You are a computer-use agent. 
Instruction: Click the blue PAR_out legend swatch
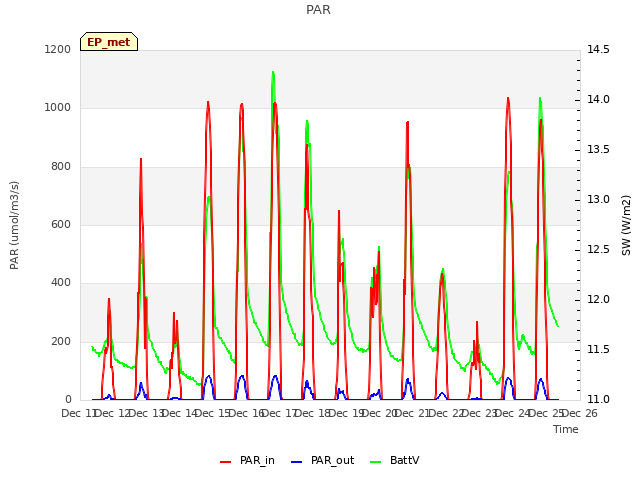297,462
